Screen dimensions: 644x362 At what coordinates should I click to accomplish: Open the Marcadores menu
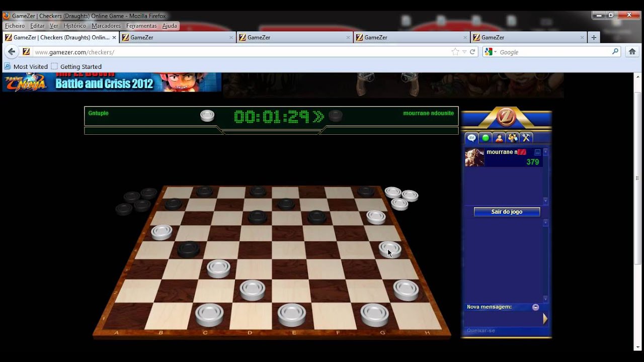[106, 26]
